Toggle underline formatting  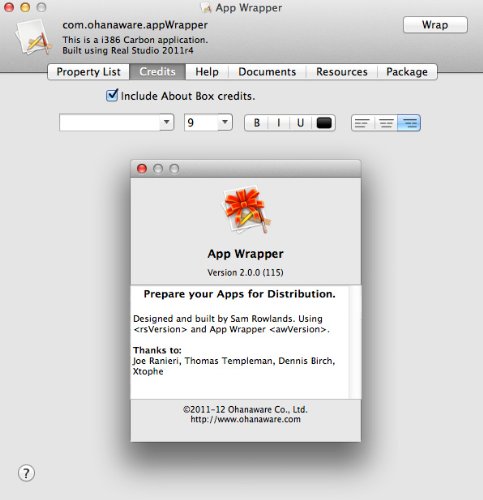(x=300, y=123)
